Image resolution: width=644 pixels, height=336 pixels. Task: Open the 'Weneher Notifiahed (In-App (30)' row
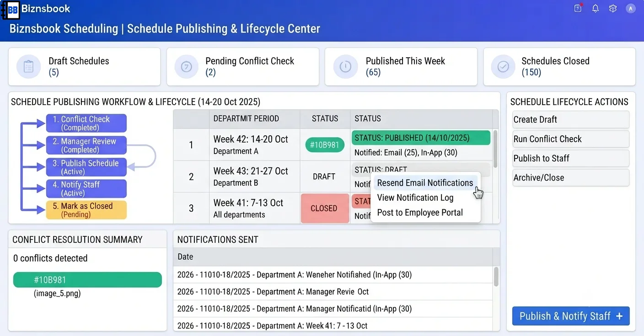pyautogui.click(x=333, y=275)
